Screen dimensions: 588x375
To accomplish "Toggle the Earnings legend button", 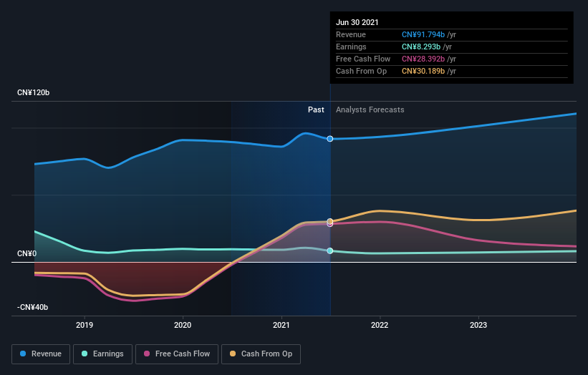I will (x=102, y=354).
